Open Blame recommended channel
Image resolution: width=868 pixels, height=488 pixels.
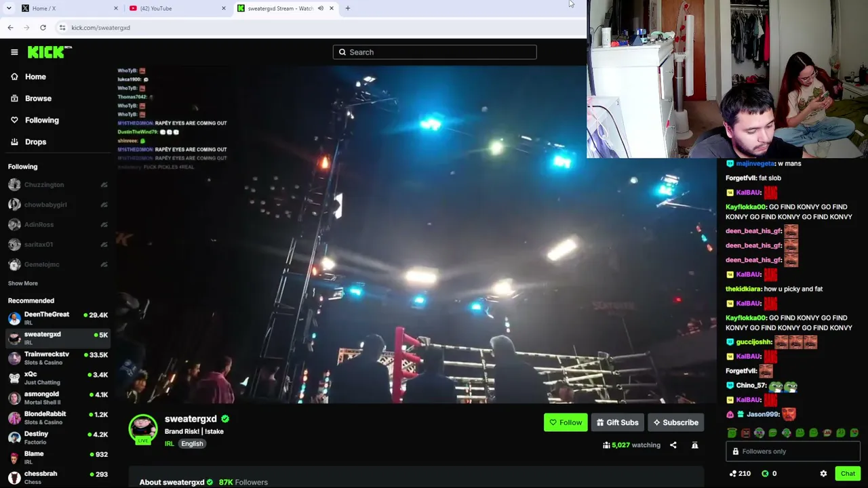58,457
